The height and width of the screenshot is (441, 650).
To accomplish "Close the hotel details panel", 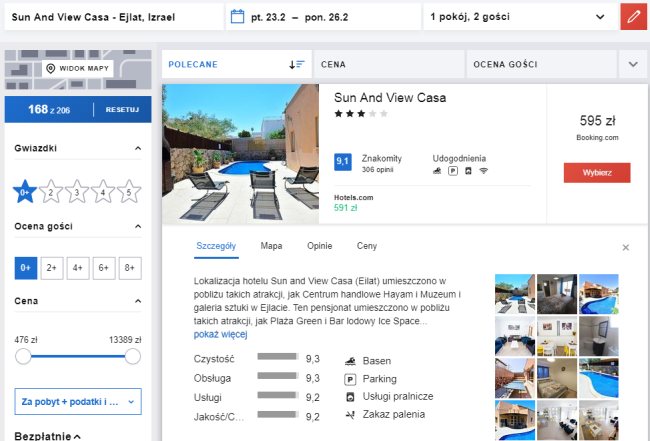I will tap(626, 247).
